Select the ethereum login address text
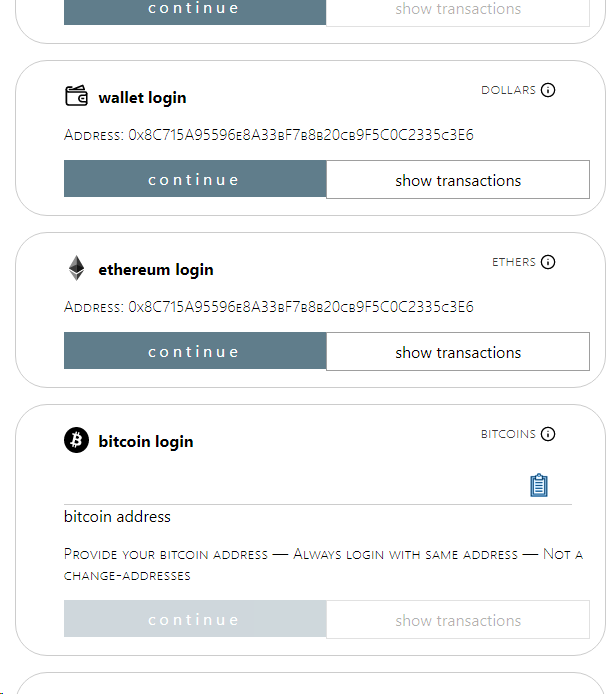The height and width of the screenshot is (694, 613). pos(269,307)
